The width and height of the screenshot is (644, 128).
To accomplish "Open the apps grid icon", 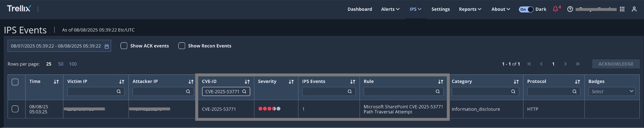I will (622, 9).
